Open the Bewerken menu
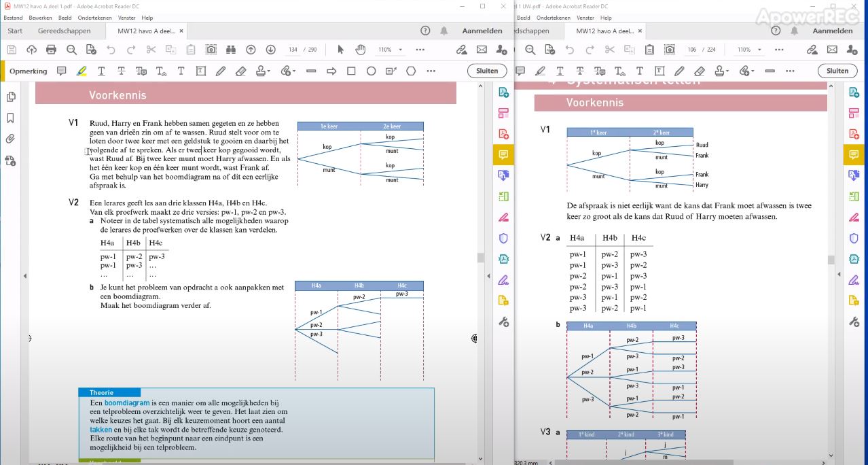The image size is (868, 465). coord(40,18)
